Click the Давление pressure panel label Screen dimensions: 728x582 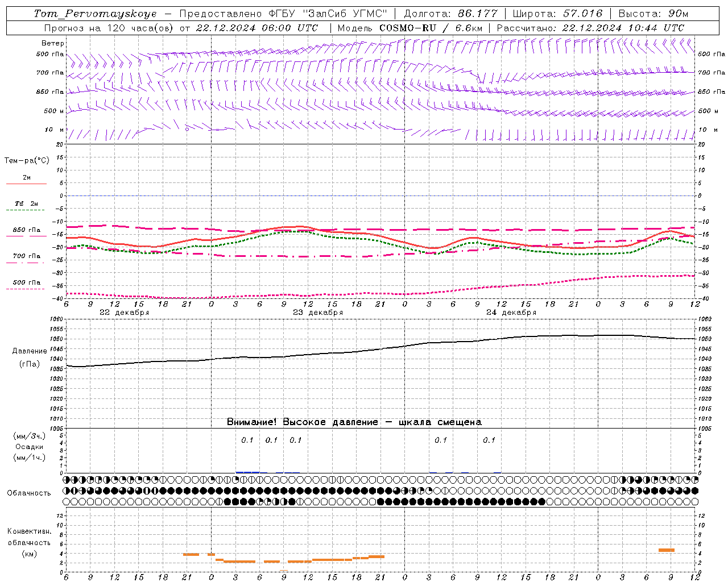pos(30,351)
